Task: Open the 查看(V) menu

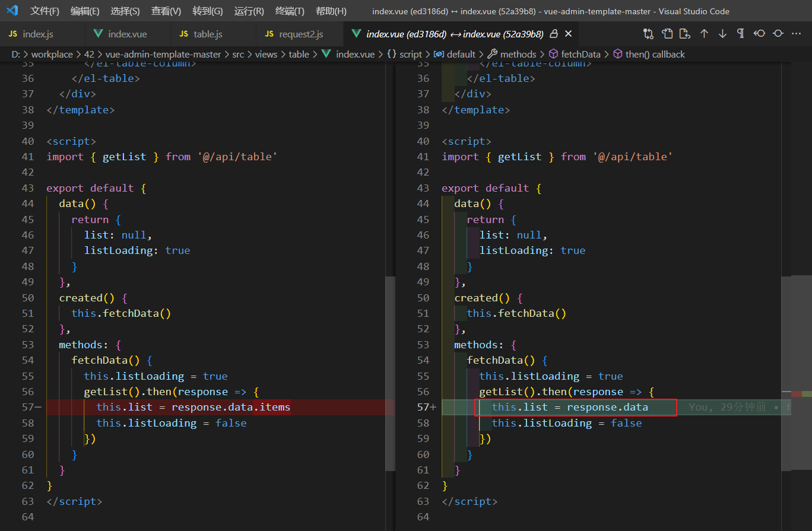Action: tap(166, 11)
